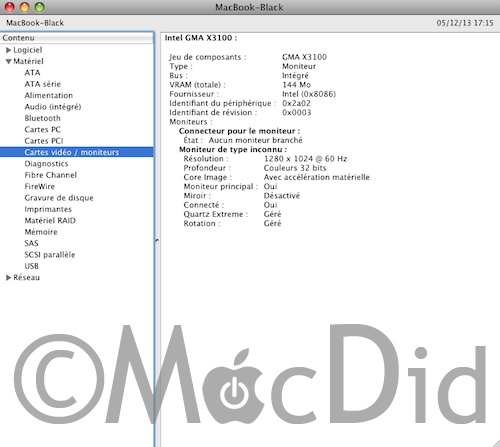Select ATA in hardware list

[32, 73]
